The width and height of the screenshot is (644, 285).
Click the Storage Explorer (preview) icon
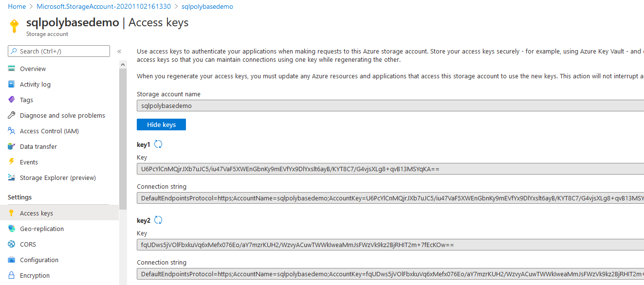click(x=12, y=178)
